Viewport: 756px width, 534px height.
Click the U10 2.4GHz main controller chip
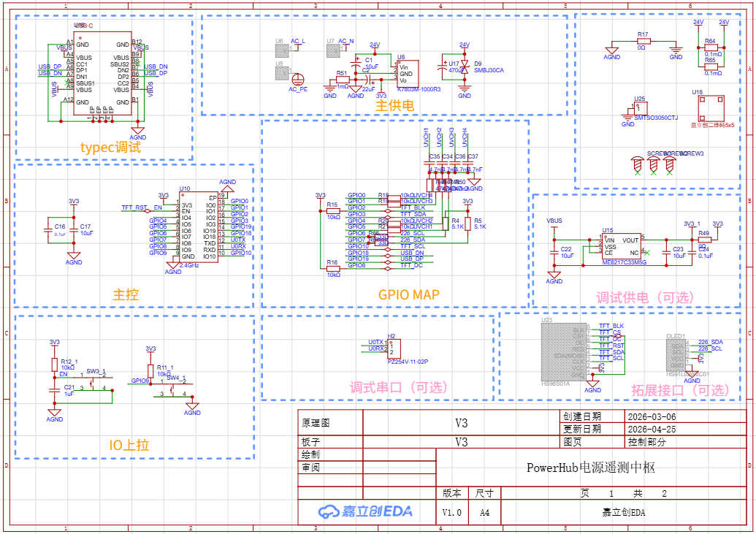(198, 227)
